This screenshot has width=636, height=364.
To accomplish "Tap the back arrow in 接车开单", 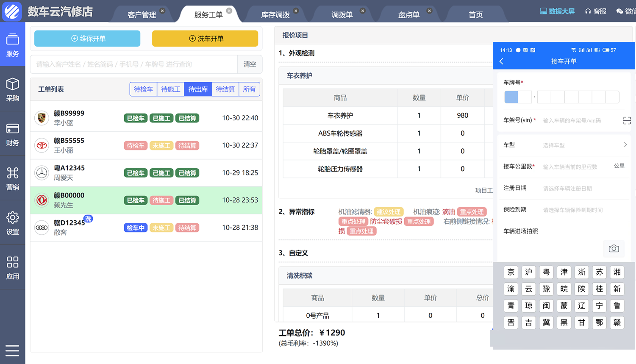I will 502,61.
